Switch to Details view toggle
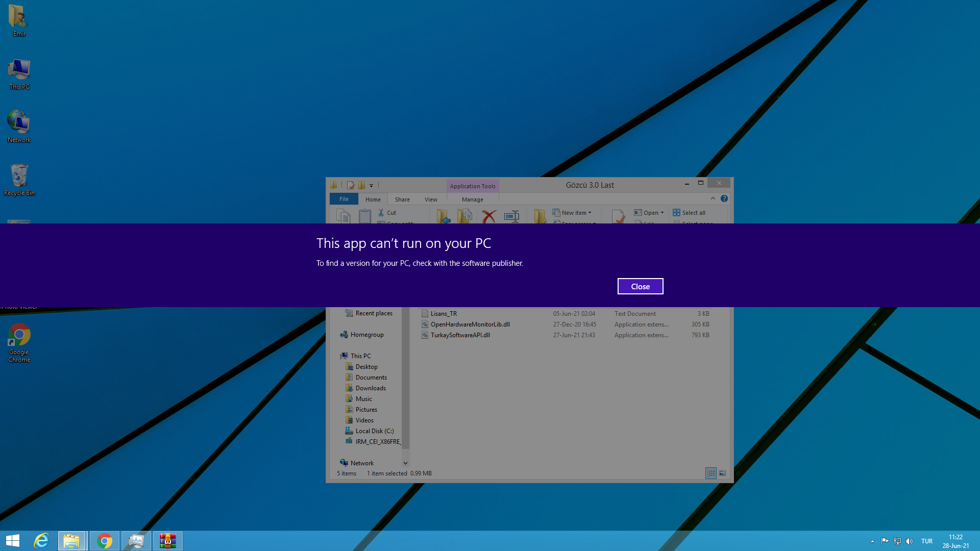The image size is (980, 551). point(711,473)
